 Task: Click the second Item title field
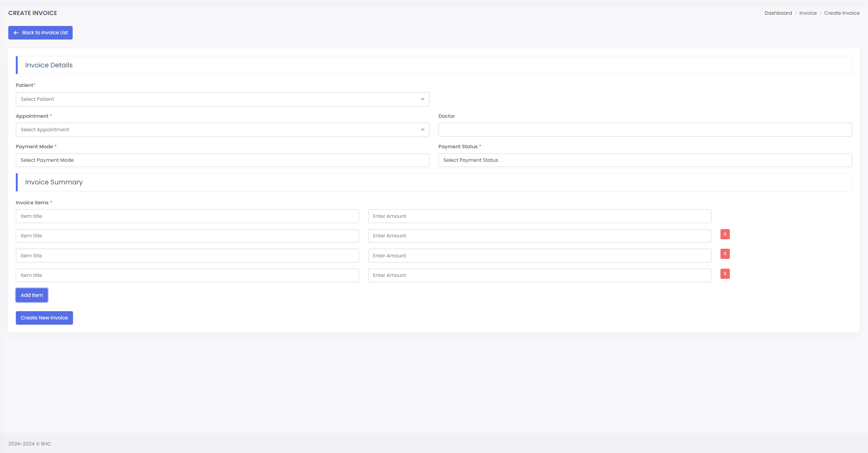click(187, 236)
